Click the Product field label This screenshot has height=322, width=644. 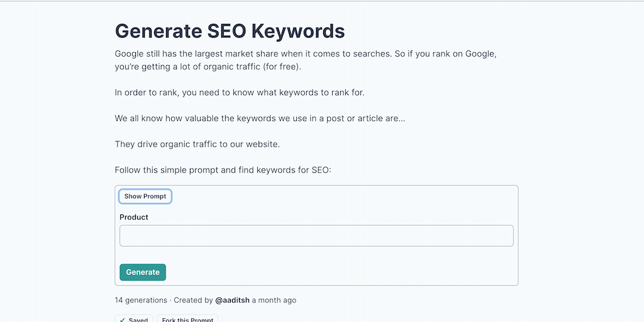pyautogui.click(x=134, y=217)
